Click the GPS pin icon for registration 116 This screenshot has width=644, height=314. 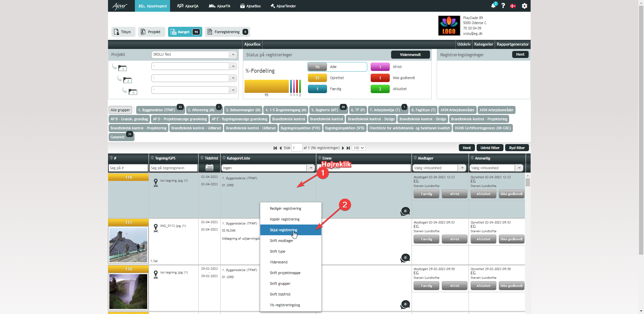click(x=156, y=182)
